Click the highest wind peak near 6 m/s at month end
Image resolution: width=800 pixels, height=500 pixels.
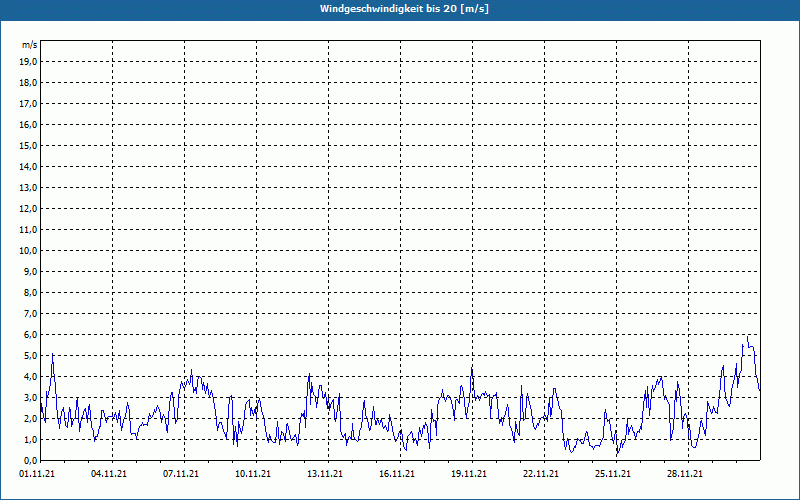point(747,337)
